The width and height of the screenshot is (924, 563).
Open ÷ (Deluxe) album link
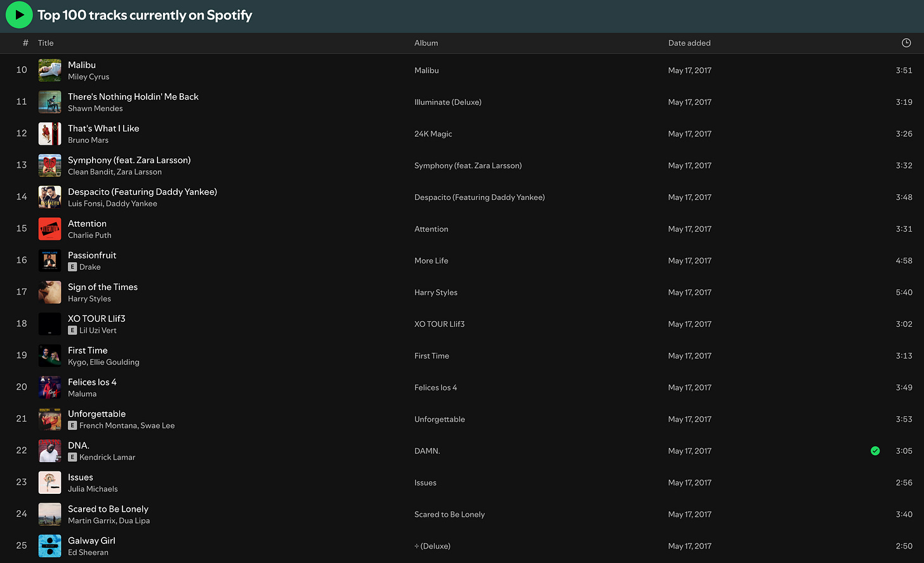[x=432, y=546]
